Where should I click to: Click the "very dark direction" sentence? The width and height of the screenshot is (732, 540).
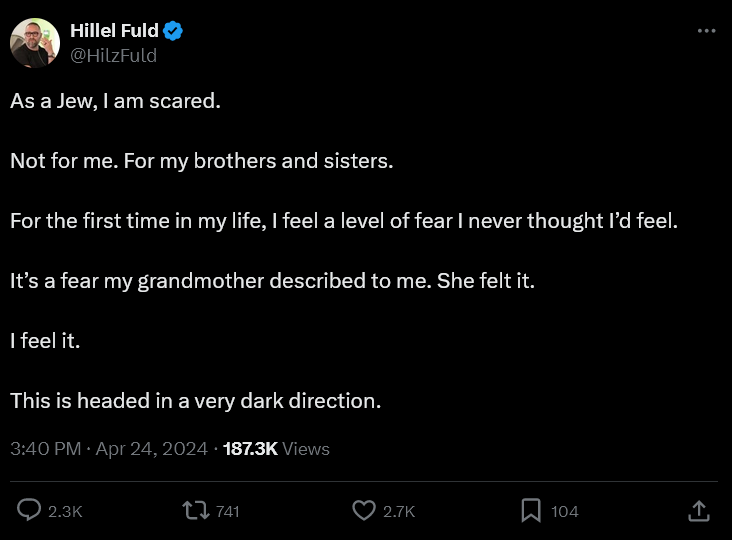tap(196, 401)
